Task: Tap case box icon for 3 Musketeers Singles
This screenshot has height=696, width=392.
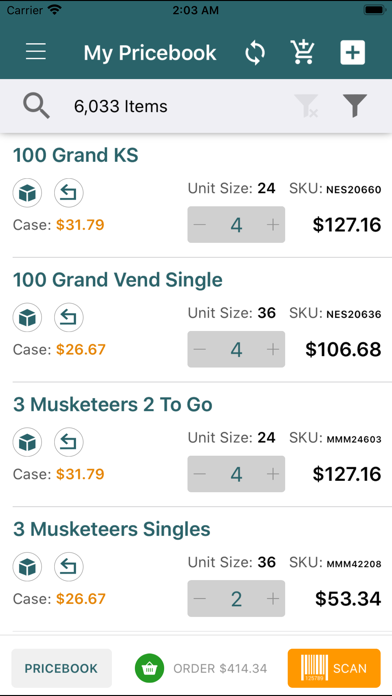Action: (27, 567)
